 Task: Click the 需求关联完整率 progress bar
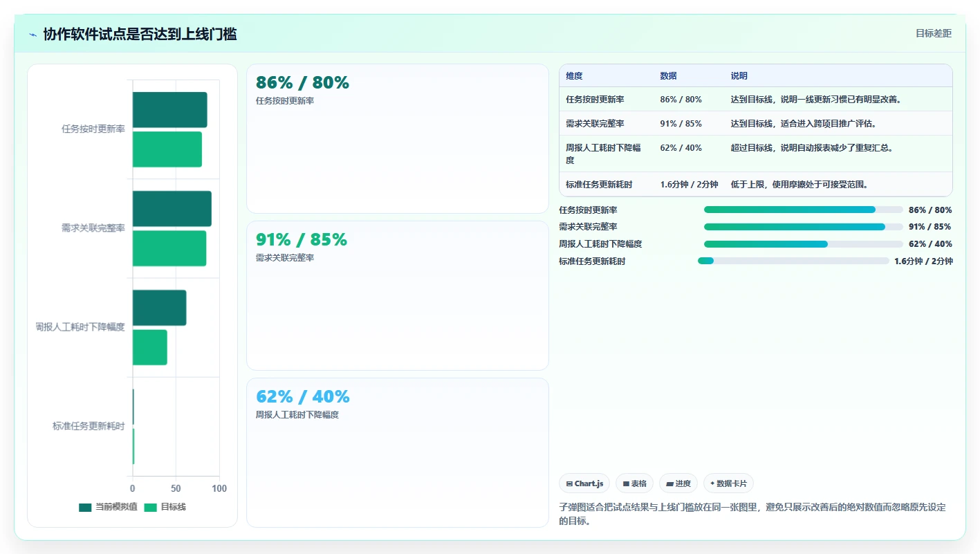(x=804, y=227)
